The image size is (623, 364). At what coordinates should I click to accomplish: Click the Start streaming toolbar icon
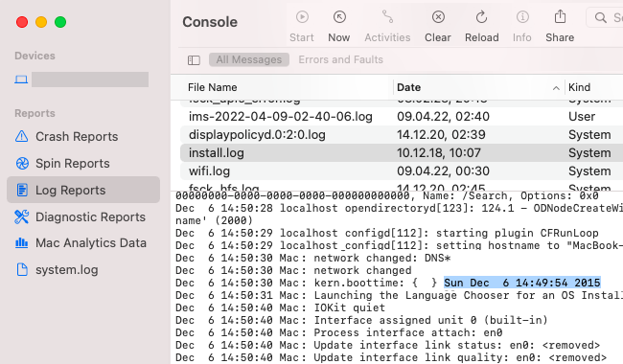coord(302,17)
